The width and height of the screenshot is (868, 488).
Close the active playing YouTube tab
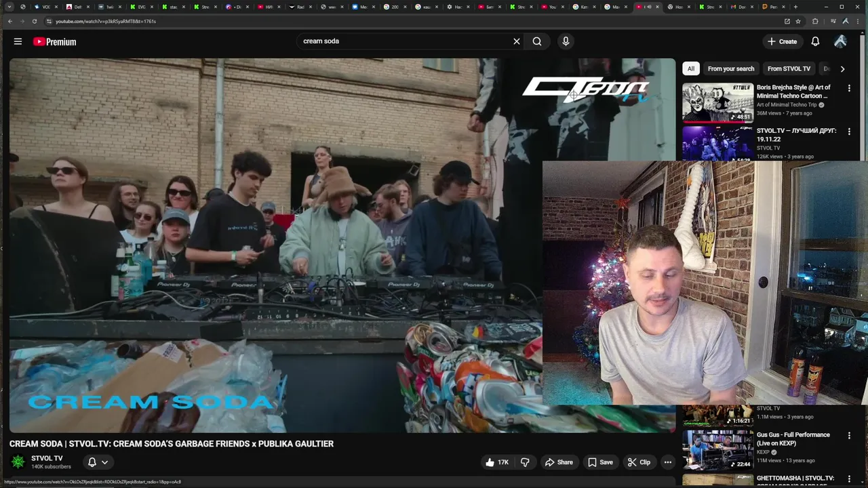pos(657,7)
